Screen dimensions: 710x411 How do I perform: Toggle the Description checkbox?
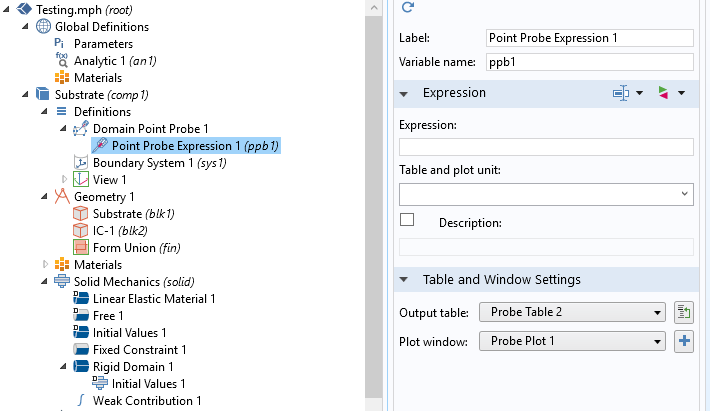pos(407,220)
